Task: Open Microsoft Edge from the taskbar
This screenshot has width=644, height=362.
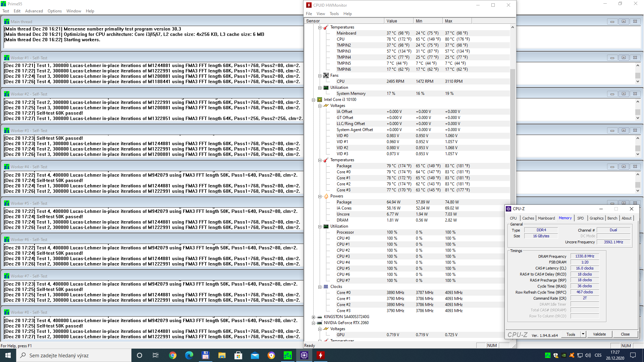Action: coord(189,355)
